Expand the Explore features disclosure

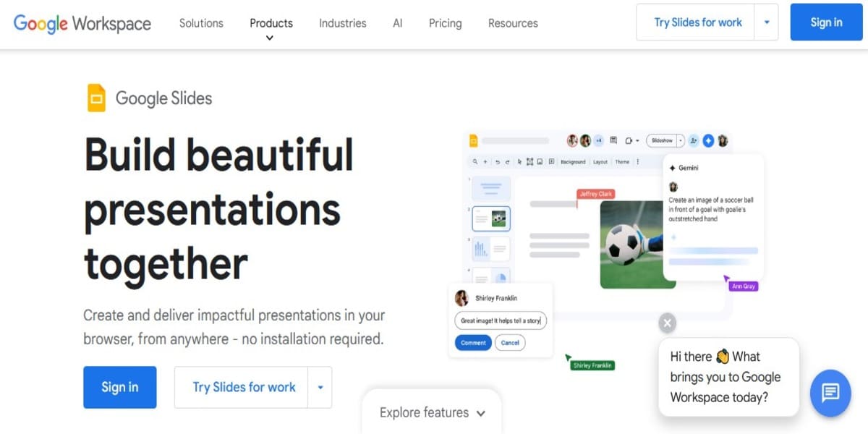(x=481, y=412)
